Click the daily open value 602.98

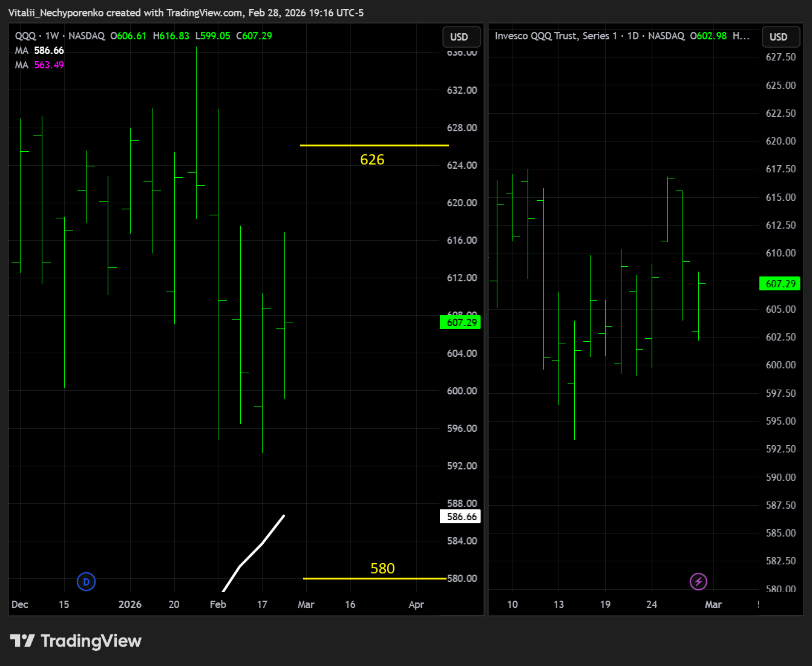[x=712, y=36]
